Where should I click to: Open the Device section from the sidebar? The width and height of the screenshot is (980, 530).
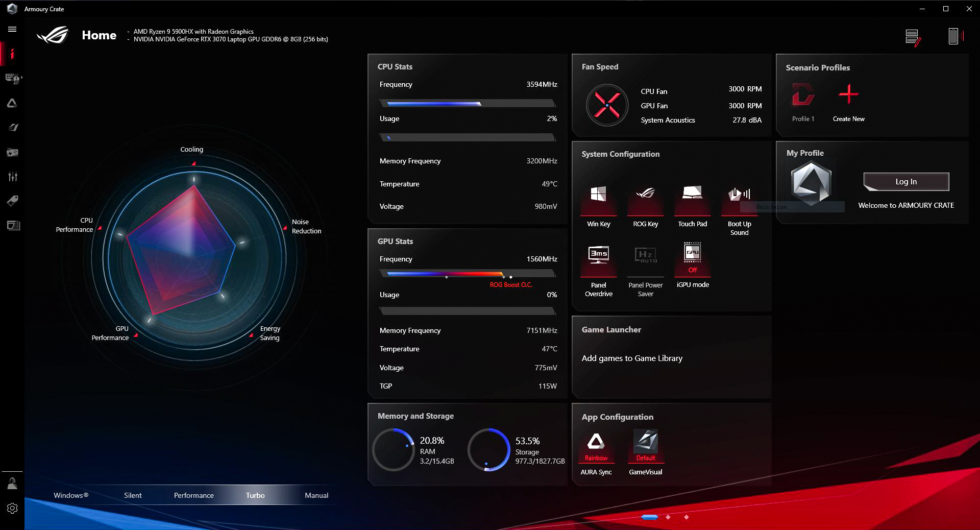click(x=12, y=78)
